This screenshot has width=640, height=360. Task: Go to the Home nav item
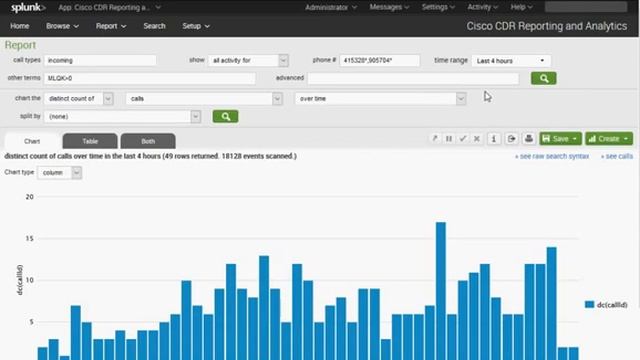point(20,26)
